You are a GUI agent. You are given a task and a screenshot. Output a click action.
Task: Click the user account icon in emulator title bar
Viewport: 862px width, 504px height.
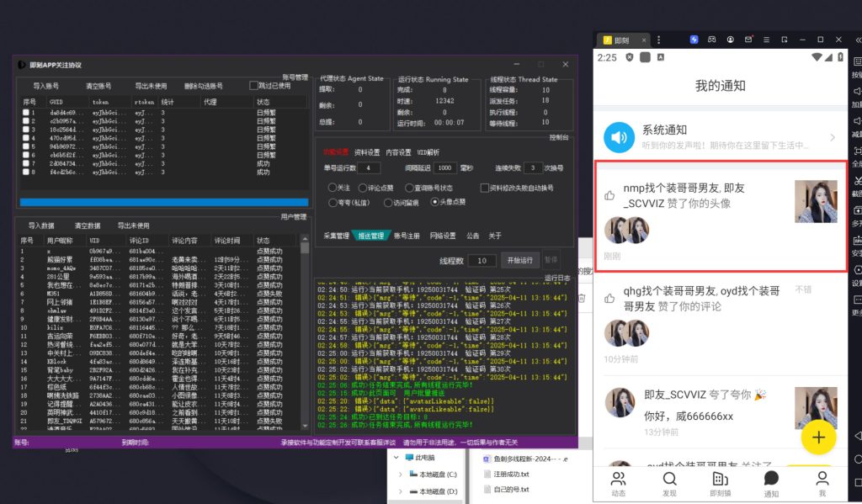click(731, 40)
